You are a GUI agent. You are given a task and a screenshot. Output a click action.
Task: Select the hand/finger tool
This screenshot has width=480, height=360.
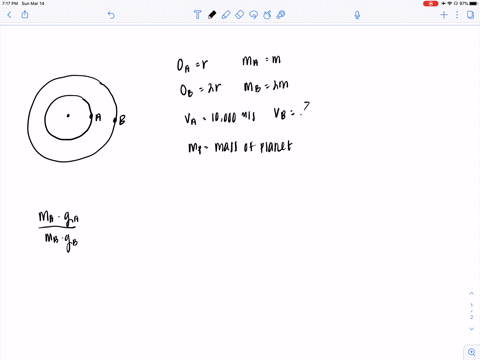[267, 15]
